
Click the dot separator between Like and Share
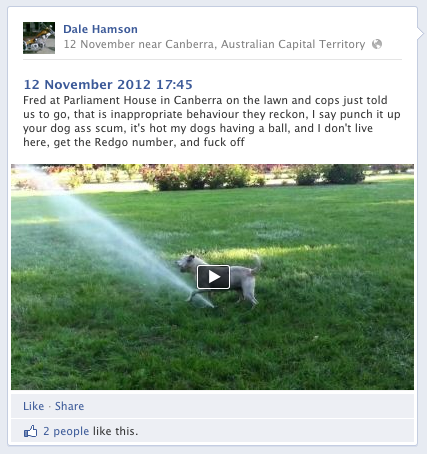click(x=49, y=407)
